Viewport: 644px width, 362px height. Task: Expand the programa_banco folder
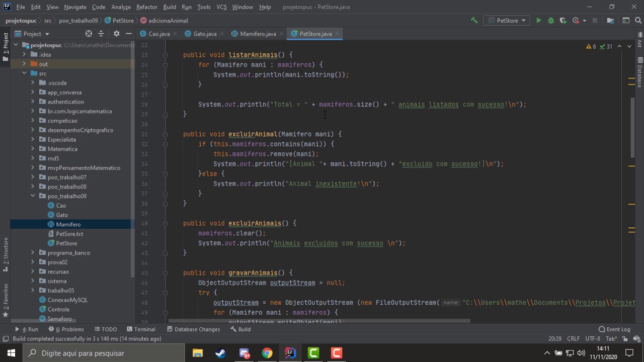pyautogui.click(x=33, y=253)
